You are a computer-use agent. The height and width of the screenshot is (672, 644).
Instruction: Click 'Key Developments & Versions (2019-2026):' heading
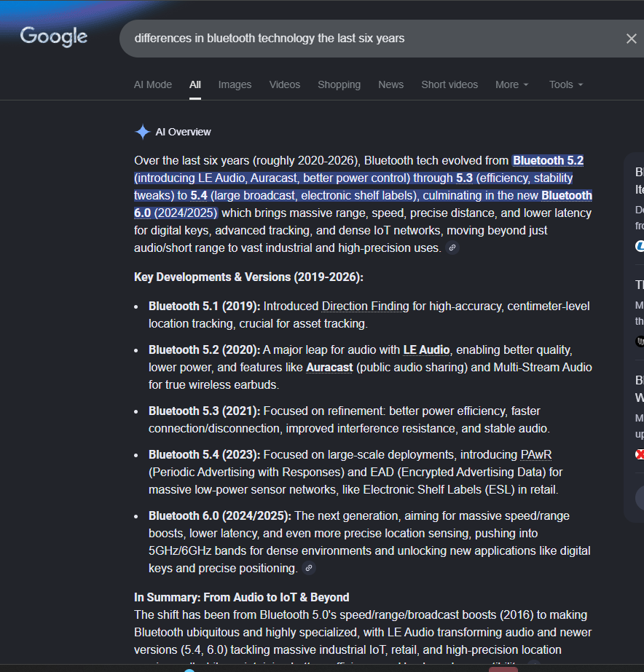[x=248, y=277]
